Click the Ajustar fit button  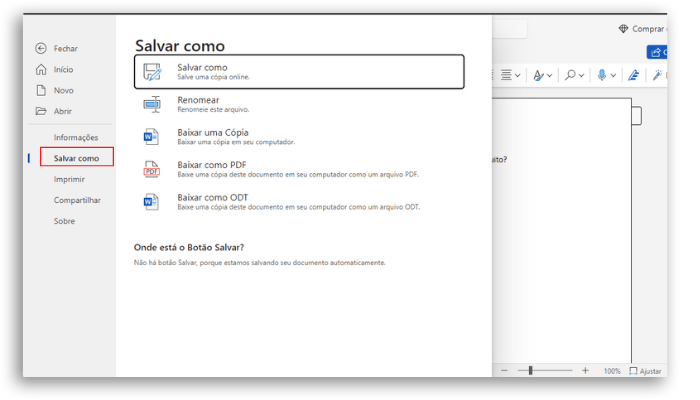[x=645, y=371]
